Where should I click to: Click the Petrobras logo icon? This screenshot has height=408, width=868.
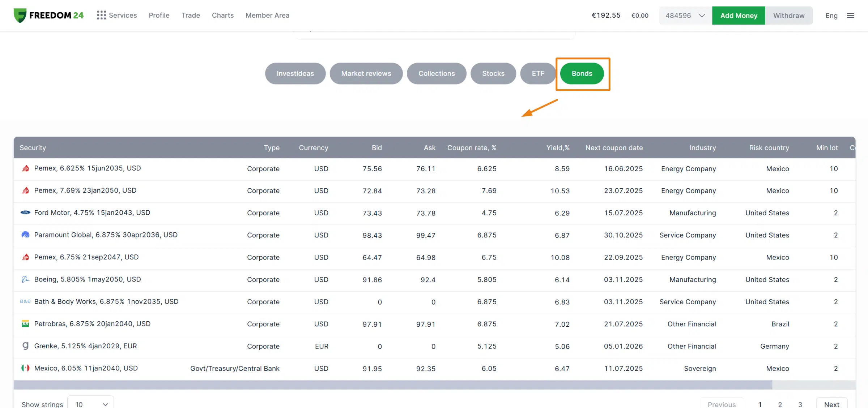pos(25,324)
